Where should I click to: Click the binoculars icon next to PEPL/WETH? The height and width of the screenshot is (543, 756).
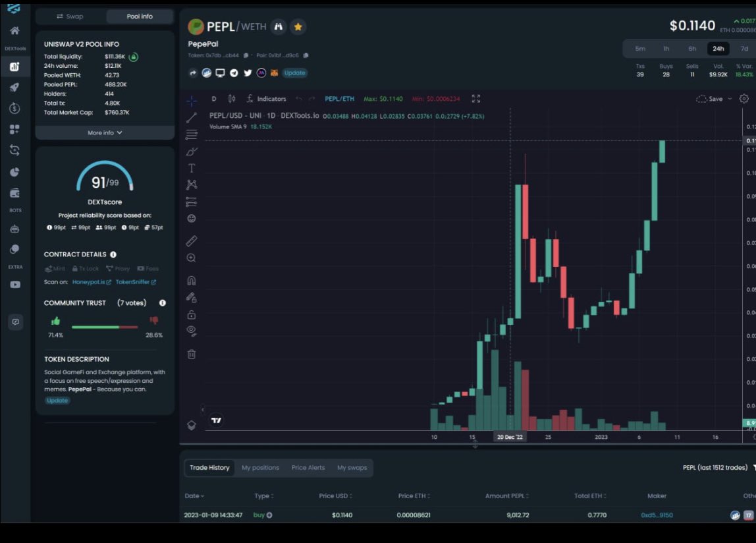pos(279,27)
